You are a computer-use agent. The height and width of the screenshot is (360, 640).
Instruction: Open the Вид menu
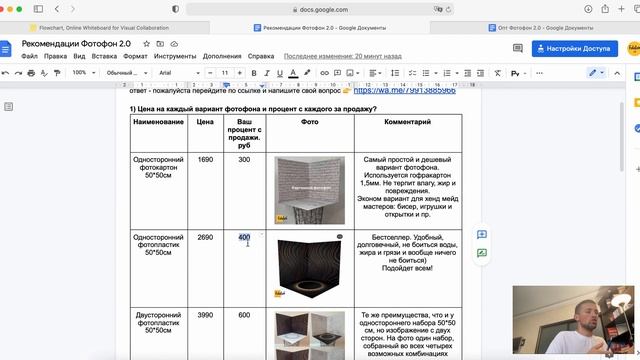pos(79,56)
